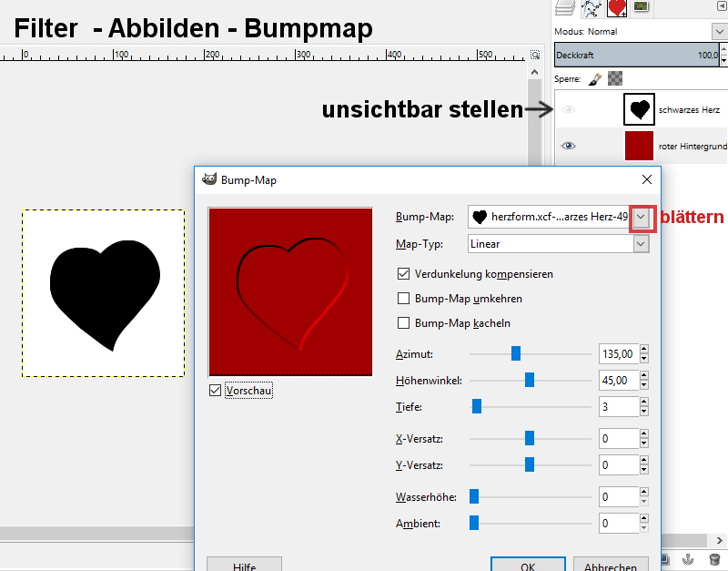
Task: Select the schwarzes Herz layer thumbnail
Action: (639, 109)
